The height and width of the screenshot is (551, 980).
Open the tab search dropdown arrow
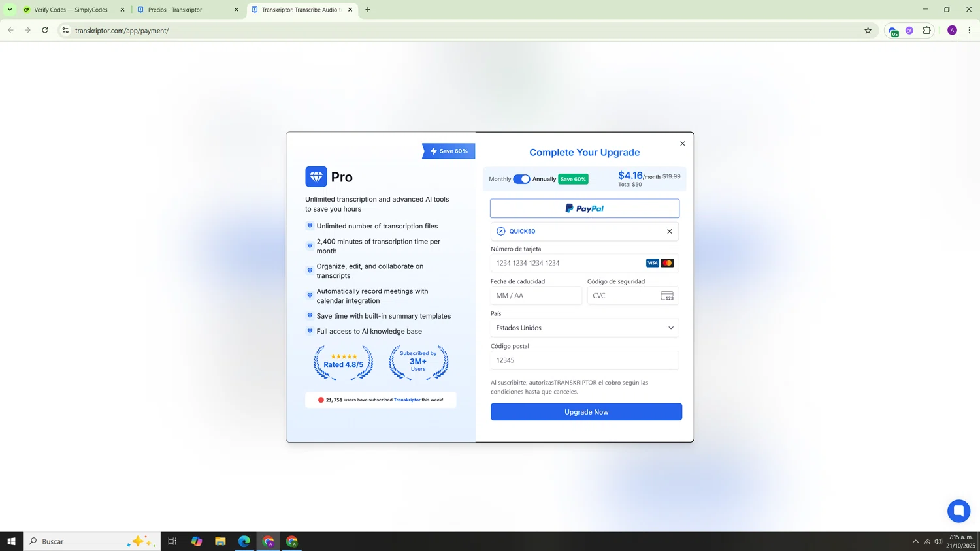click(10, 10)
